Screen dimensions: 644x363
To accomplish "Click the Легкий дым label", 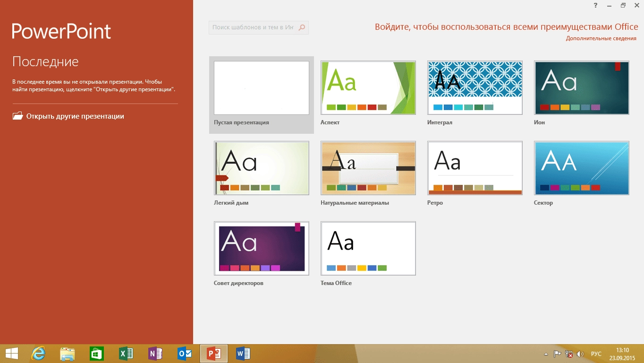I will (x=231, y=203).
